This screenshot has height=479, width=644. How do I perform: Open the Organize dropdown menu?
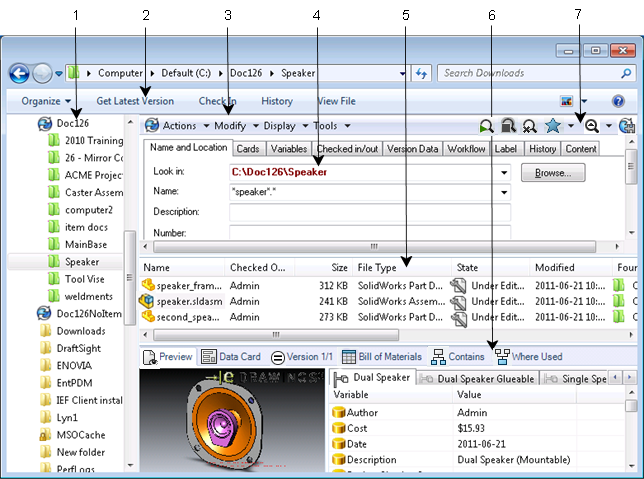click(x=46, y=101)
